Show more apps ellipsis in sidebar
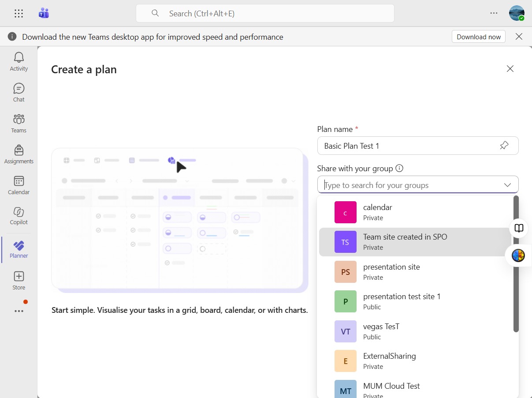The height and width of the screenshot is (398, 532). pyautogui.click(x=19, y=311)
